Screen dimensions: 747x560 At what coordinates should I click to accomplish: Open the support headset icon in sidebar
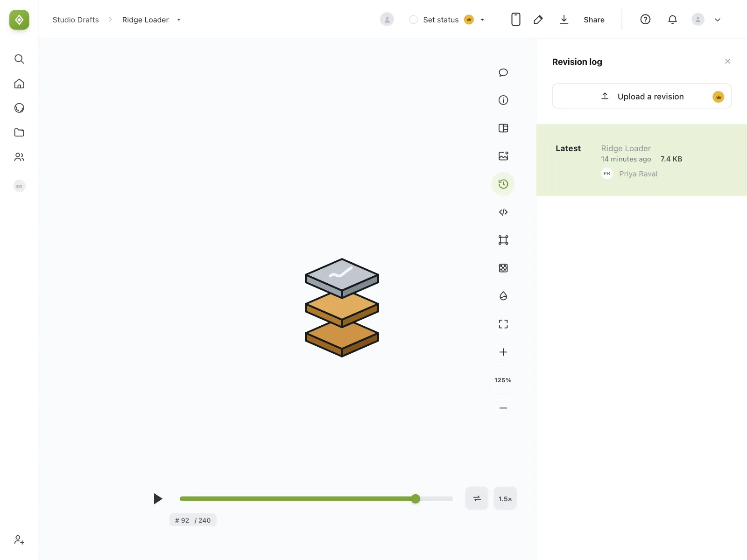tap(19, 108)
